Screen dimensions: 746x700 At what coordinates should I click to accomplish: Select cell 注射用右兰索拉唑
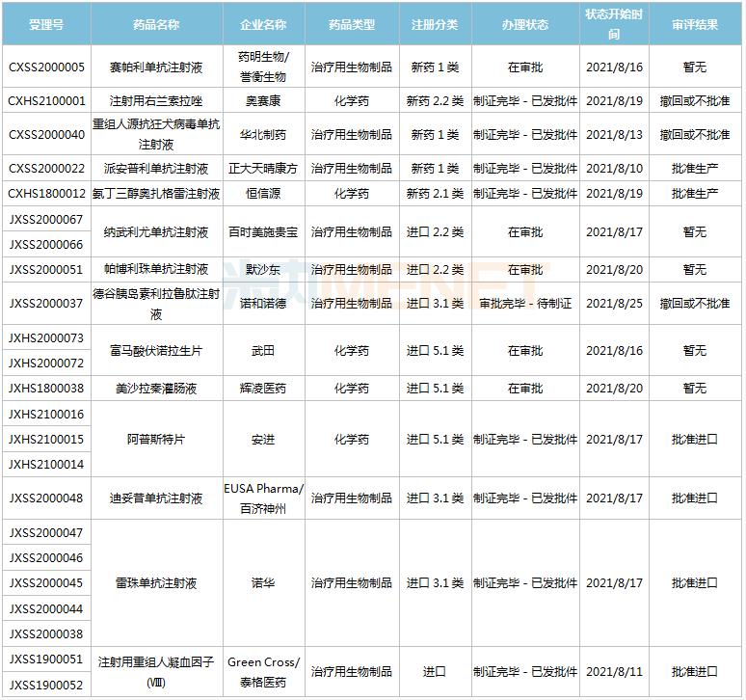156,100
